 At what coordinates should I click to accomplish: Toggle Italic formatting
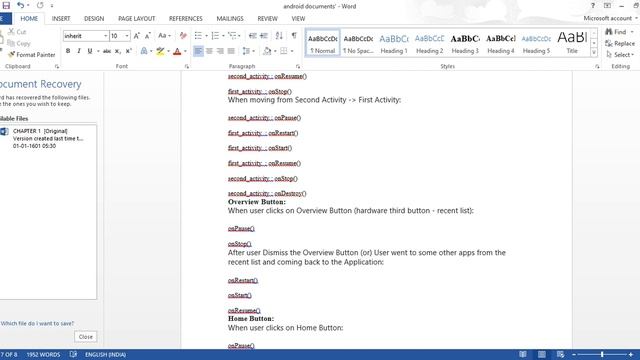[79, 51]
